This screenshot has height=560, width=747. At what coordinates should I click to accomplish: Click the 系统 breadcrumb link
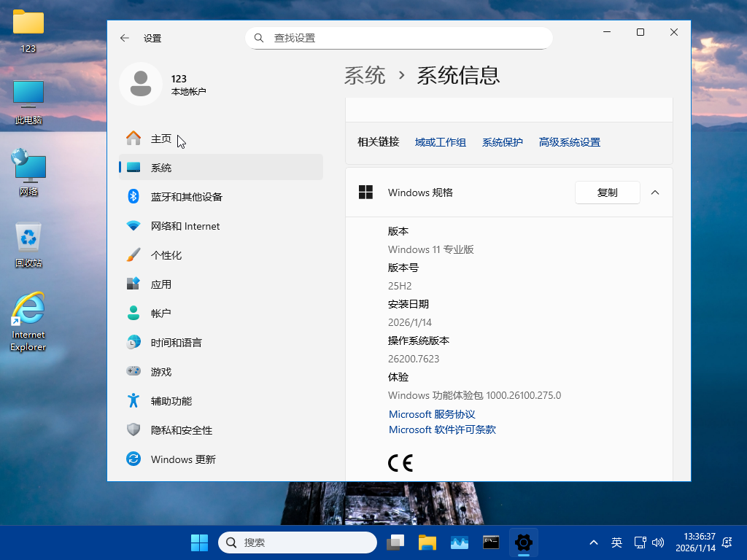[365, 75]
